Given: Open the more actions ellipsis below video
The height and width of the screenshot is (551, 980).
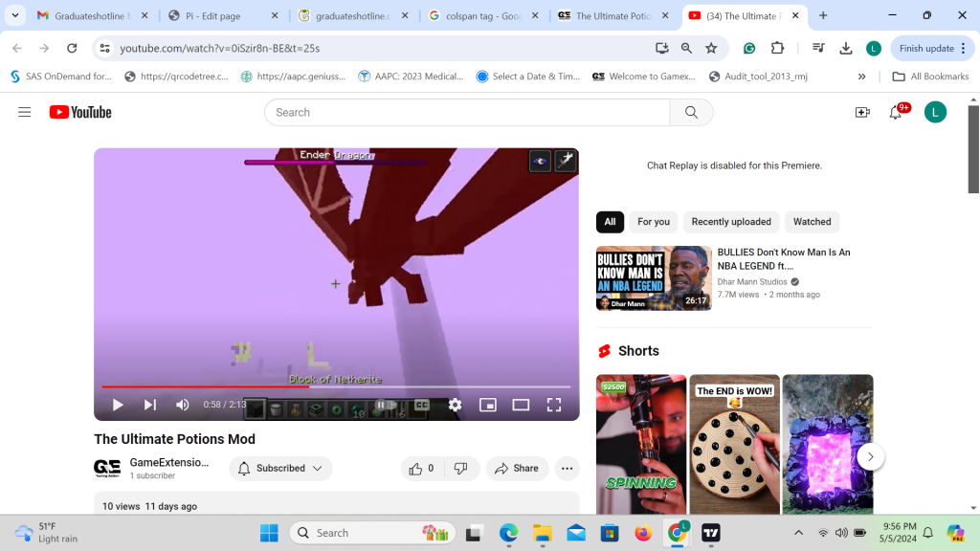Looking at the screenshot, I should 568,469.
